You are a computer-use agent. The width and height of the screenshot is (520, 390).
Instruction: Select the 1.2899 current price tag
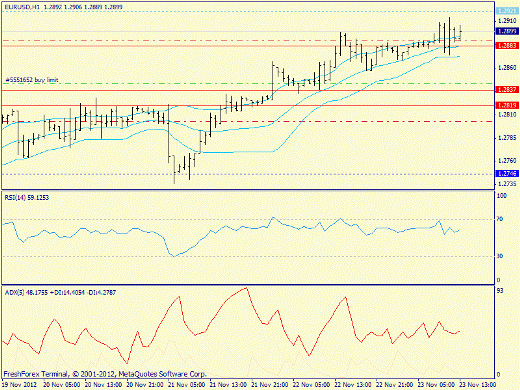(507, 31)
